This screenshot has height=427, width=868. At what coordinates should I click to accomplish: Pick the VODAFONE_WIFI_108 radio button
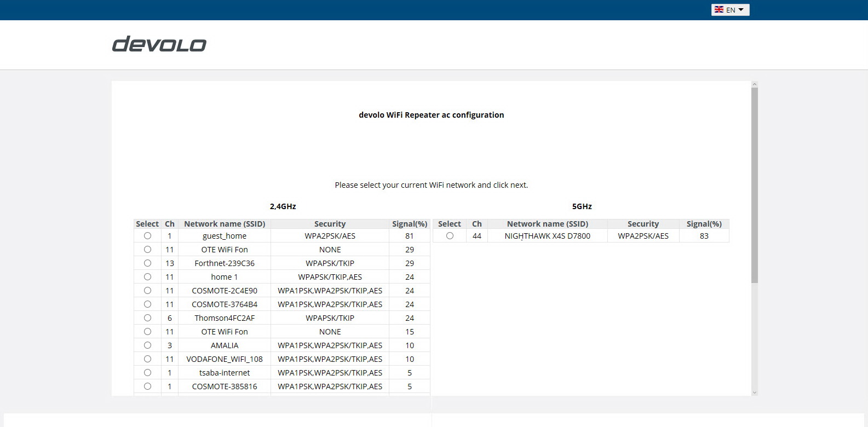(x=147, y=359)
